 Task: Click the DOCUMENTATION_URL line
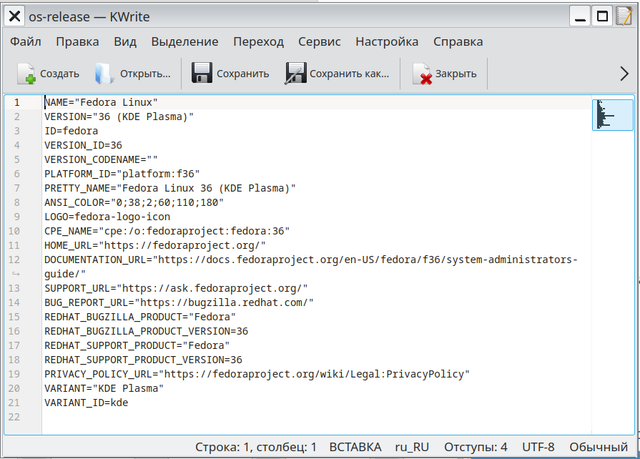(x=311, y=259)
